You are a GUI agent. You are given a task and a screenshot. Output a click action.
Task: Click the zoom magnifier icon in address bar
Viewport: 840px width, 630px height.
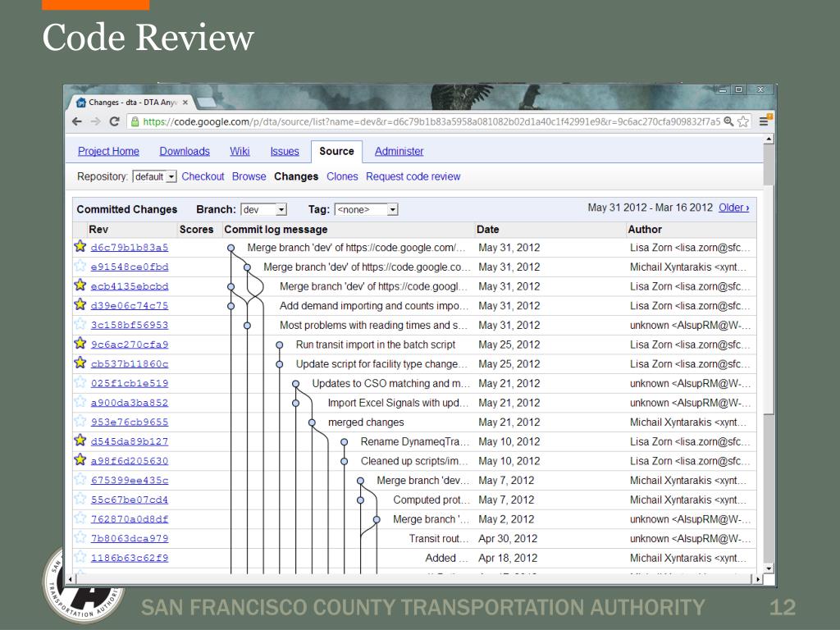728,121
